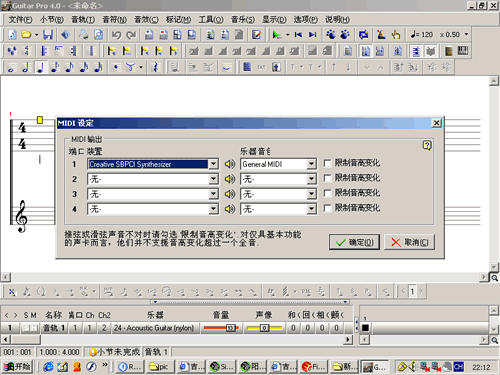Test port 2 with speaker icon
The height and width of the screenshot is (375, 500).
[x=230, y=179]
